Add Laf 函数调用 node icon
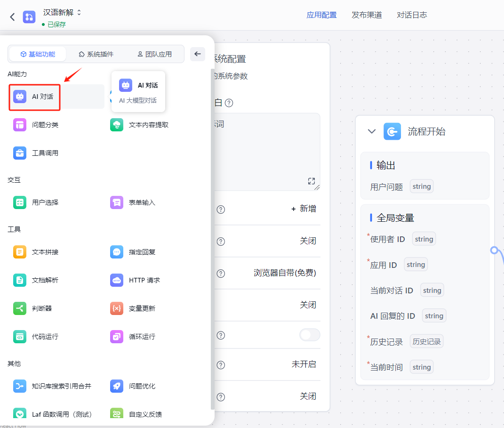This screenshot has width=504, height=428. [x=20, y=413]
